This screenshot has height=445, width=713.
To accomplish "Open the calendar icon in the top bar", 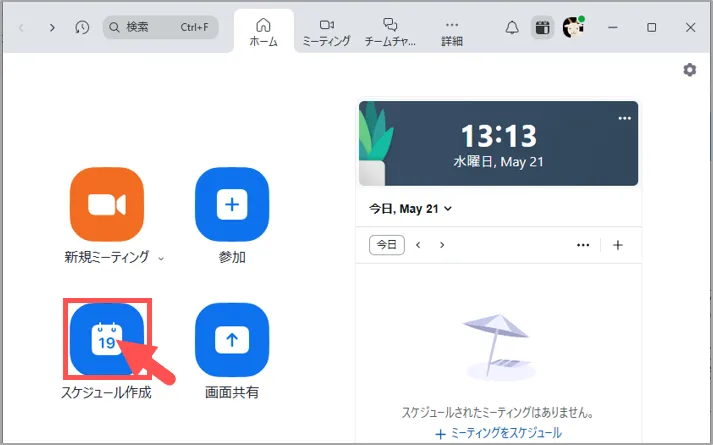I will (542, 28).
